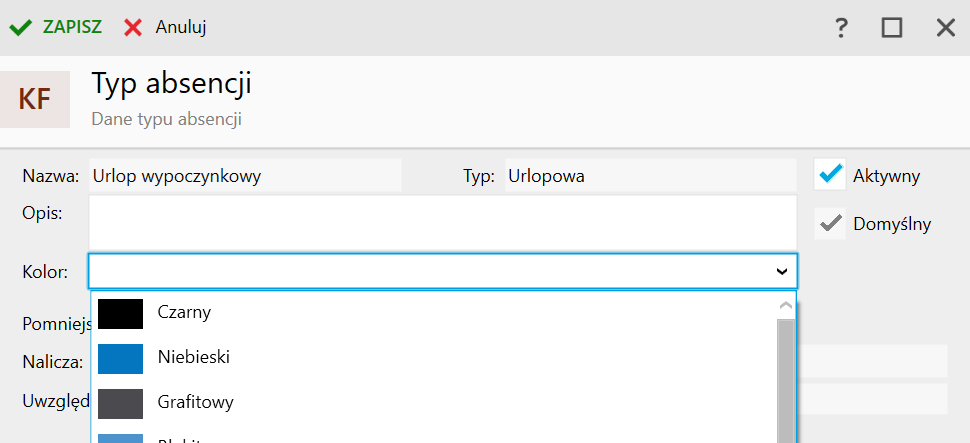Maximize the Typ absencji window
970x443 pixels.
(x=892, y=28)
